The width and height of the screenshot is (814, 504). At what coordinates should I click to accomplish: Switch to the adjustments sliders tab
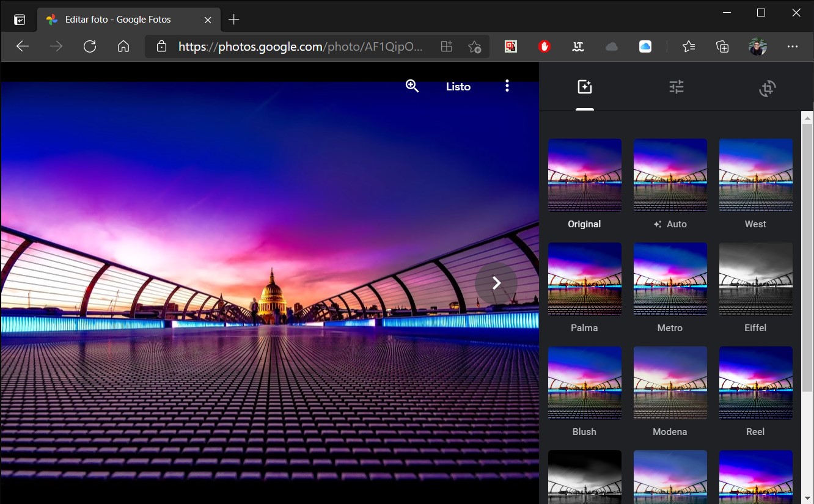click(676, 87)
